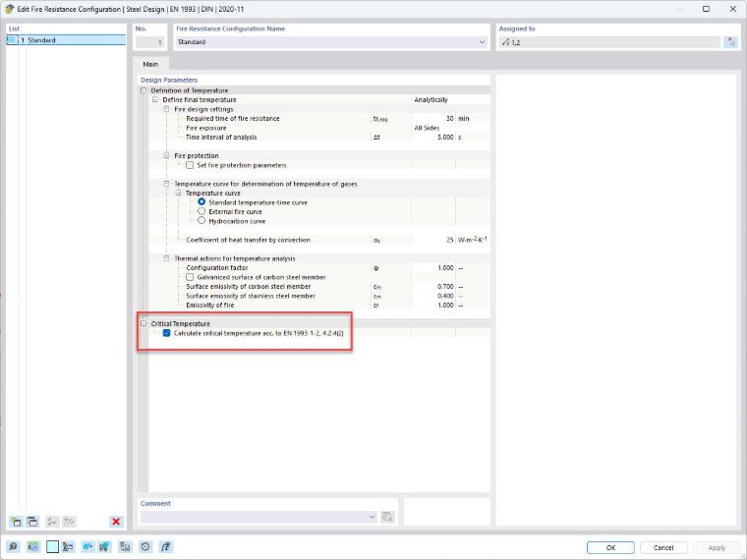Click the Assigned to field showing 1,2
This screenshot has width=747, height=560.
(609, 42)
